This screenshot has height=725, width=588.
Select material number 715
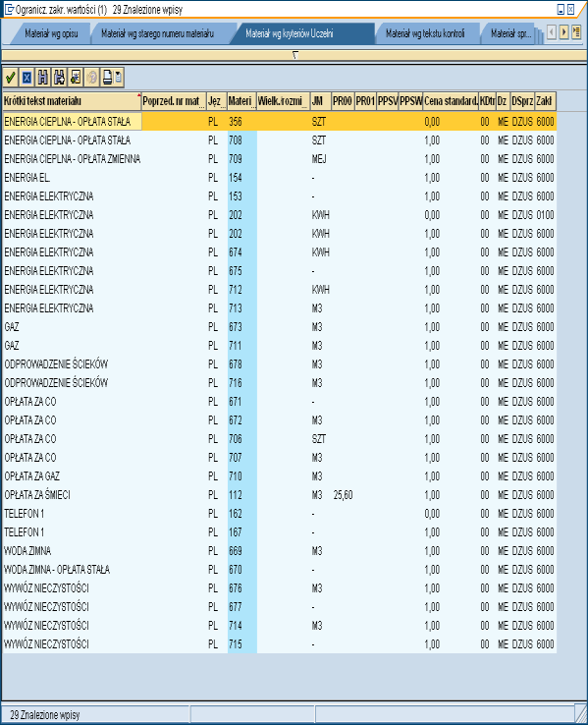(x=236, y=644)
